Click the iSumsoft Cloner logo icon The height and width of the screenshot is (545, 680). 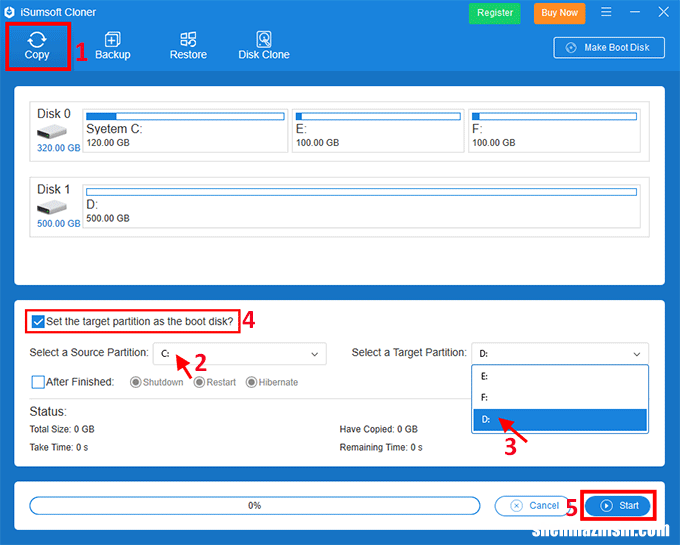10,12
